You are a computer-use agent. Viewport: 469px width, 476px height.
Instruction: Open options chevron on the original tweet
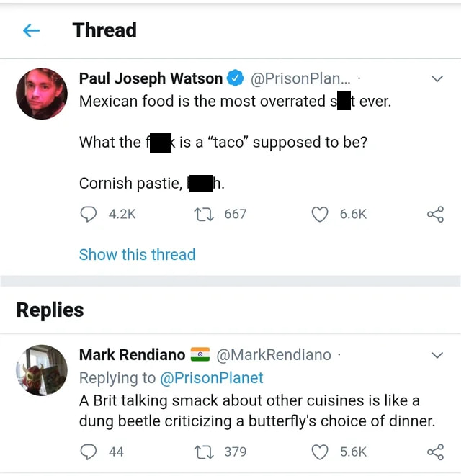437,78
